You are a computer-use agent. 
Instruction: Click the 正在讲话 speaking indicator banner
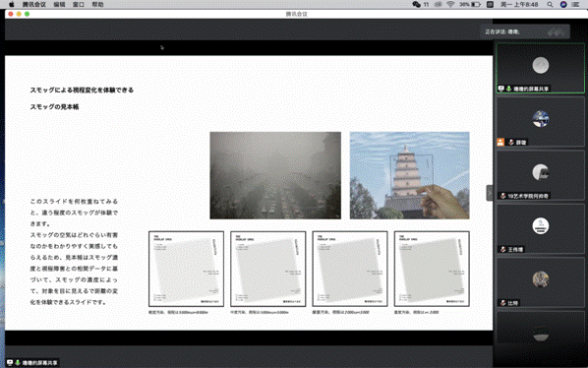(525, 31)
